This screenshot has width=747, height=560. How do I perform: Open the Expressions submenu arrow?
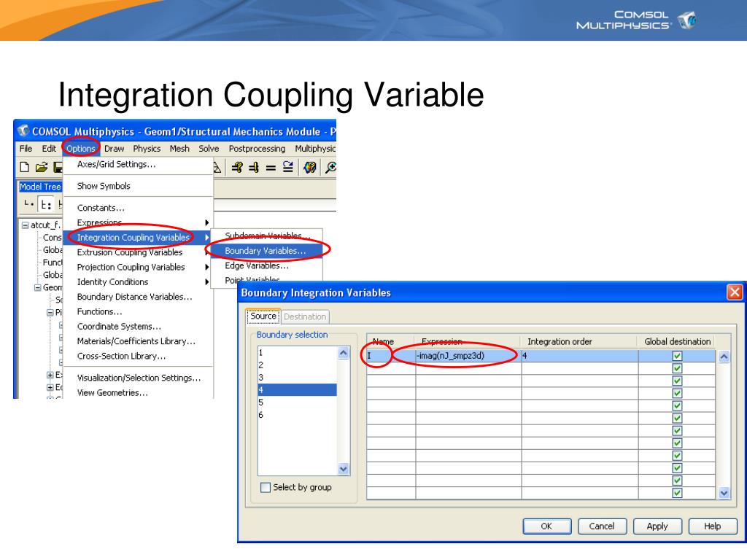click(206, 222)
